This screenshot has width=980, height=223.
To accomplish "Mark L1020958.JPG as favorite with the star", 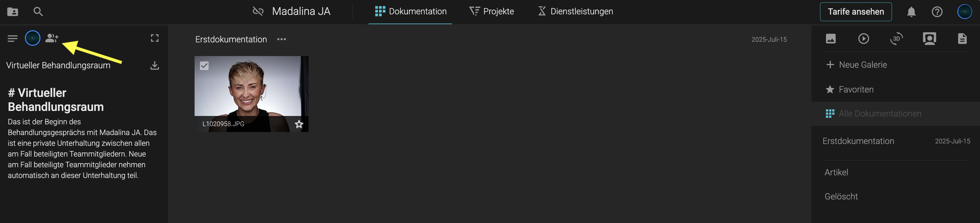I will (x=299, y=124).
